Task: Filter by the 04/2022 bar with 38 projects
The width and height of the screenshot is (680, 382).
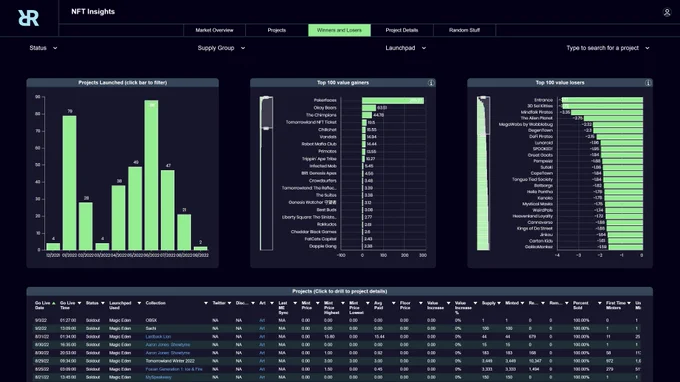Action: point(118,218)
